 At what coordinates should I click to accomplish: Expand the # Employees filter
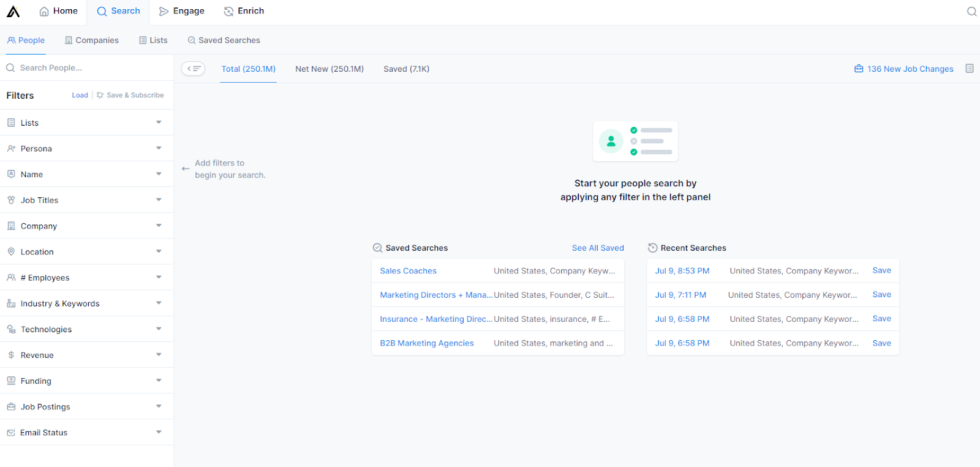159,278
